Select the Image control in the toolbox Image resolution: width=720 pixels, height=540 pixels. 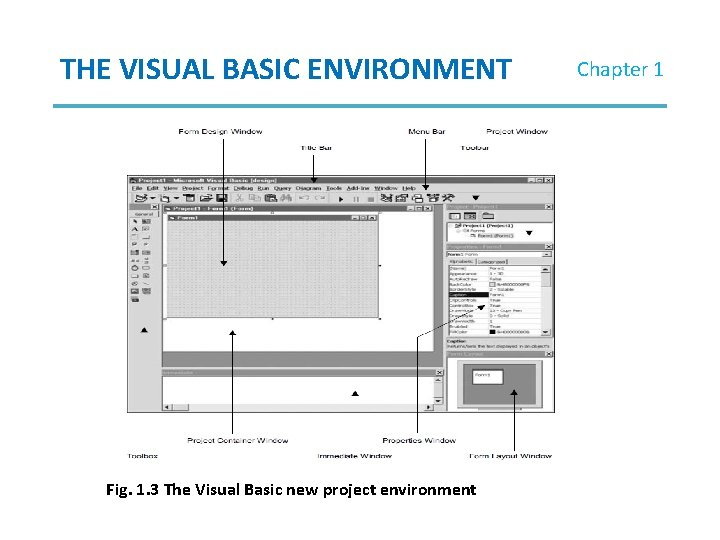pyautogui.click(x=135, y=291)
